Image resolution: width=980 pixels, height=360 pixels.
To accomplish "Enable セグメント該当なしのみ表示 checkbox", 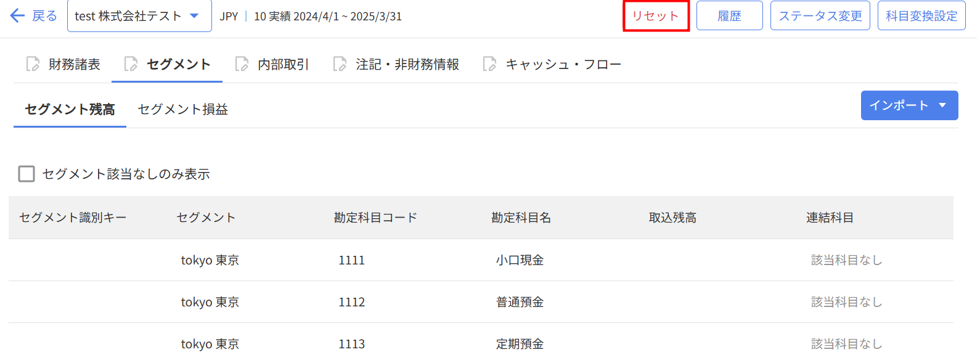I will [27, 174].
